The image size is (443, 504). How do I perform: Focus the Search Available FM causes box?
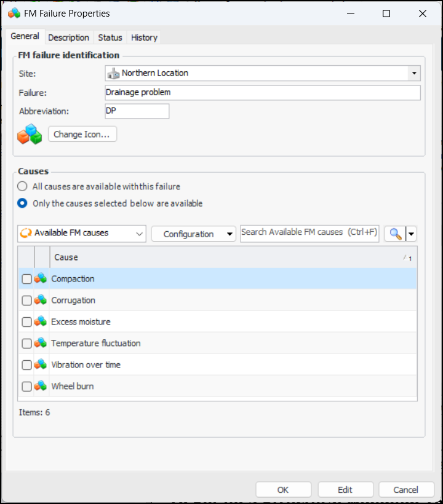tap(309, 233)
